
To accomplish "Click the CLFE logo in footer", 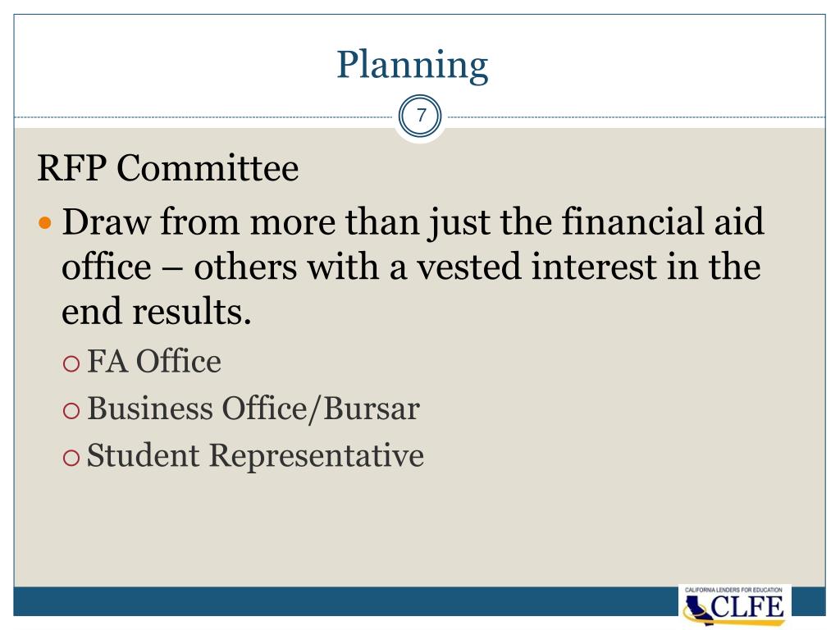I will (734, 605).
